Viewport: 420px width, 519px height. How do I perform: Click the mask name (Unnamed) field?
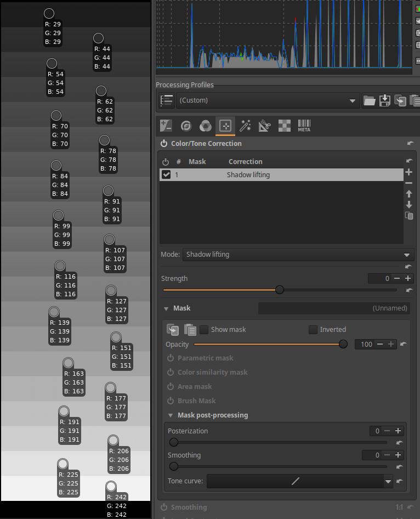tap(334, 308)
